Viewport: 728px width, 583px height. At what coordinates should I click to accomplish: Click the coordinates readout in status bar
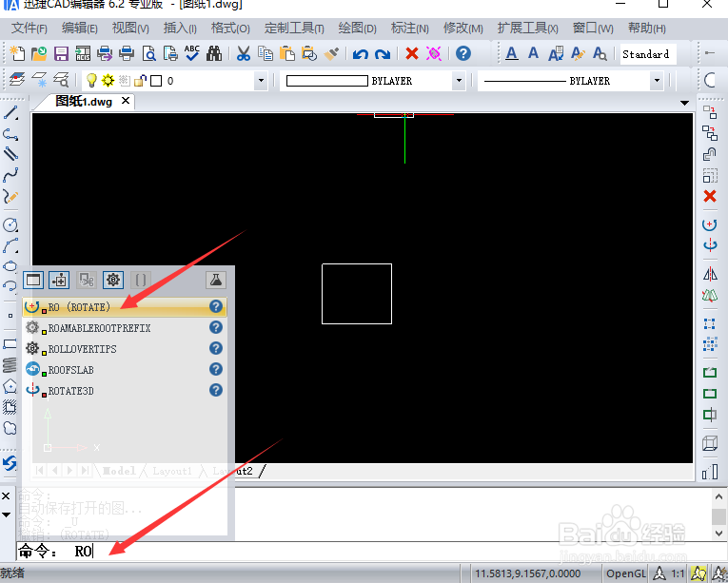point(528,573)
